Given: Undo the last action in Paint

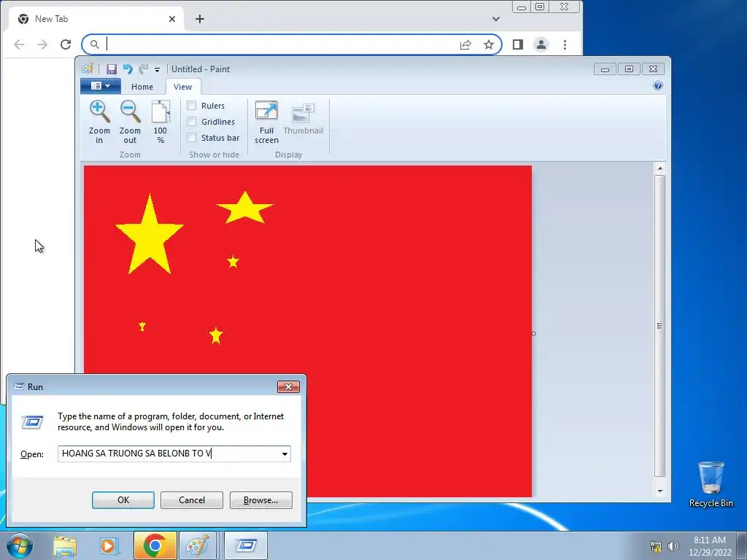Looking at the screenshot, I should click(x=127, y=69).
